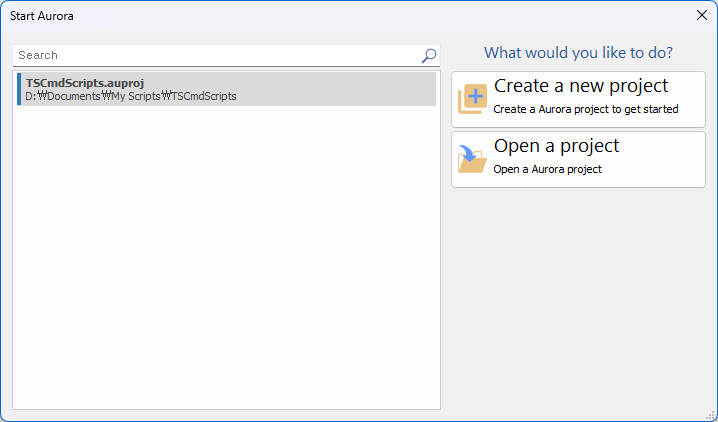718x422 pixels.
Task: Click the empty right end of TSCmdScripts row
Action: click(337, 89)
